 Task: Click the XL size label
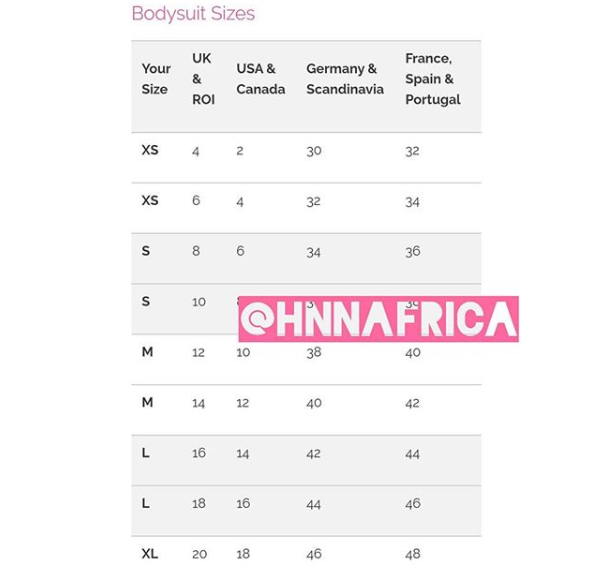pos(150,553)
